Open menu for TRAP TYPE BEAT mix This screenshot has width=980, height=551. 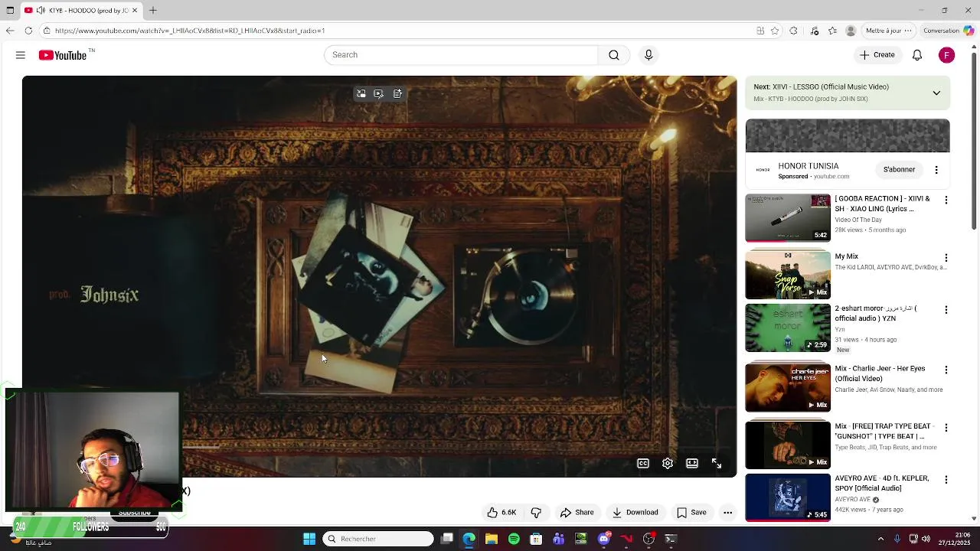[946, 428]
